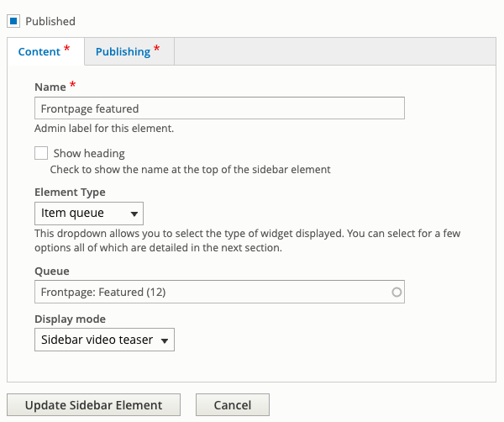Focus the Name field containing Frontpage featured
This screenshot has height=422, width=504.
click(219, 108)
